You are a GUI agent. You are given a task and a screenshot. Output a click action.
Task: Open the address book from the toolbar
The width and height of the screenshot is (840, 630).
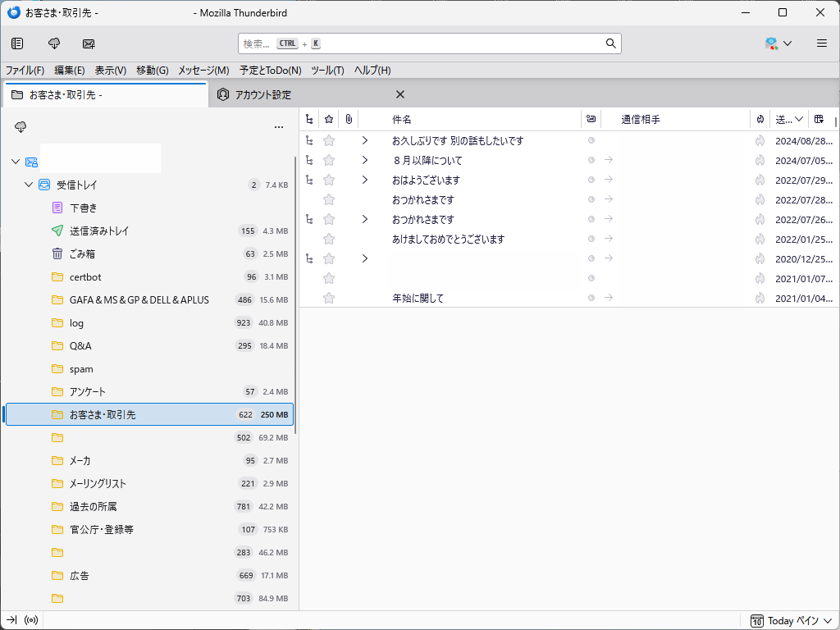(17, 43)
